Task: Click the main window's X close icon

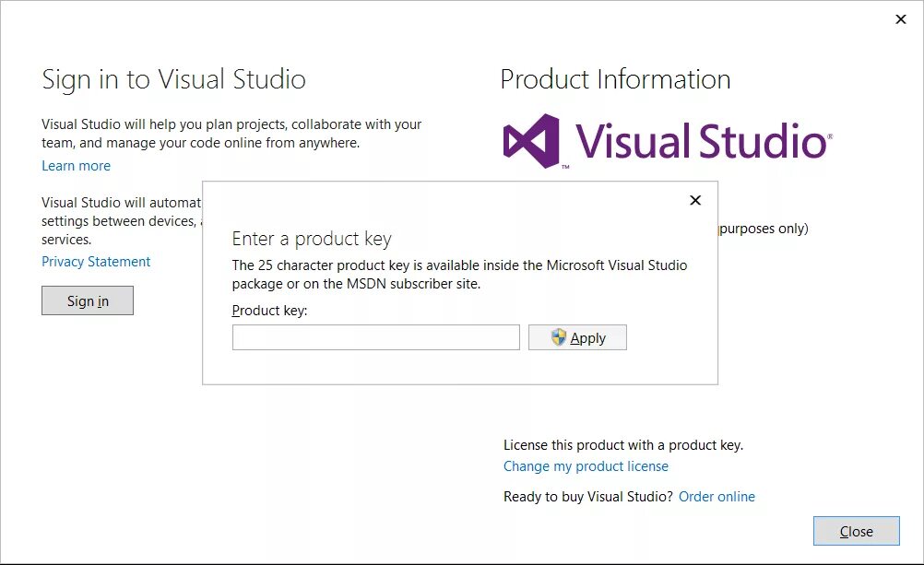Action: (x=901, y=19)
